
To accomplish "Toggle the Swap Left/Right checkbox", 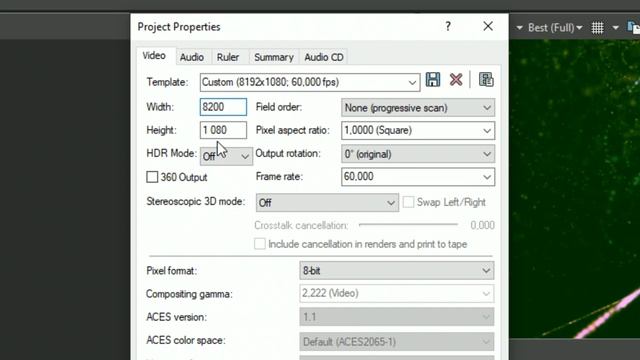I will click(408, 202).
